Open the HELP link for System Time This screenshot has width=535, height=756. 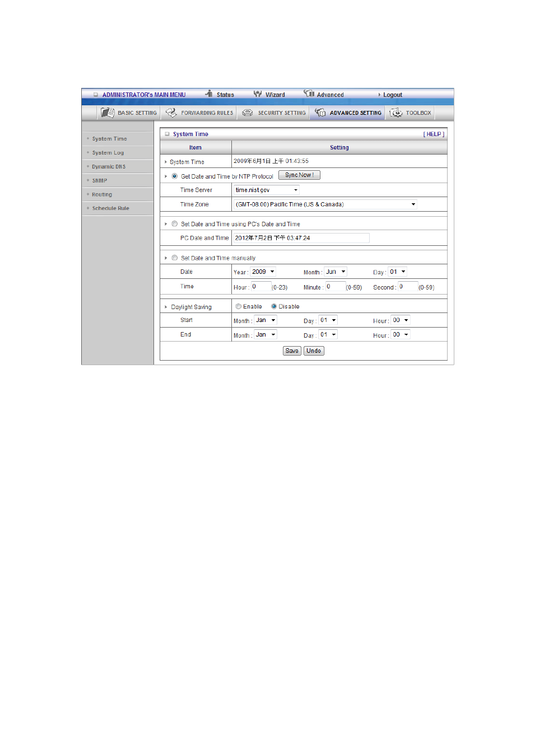(x=434, y=134)
